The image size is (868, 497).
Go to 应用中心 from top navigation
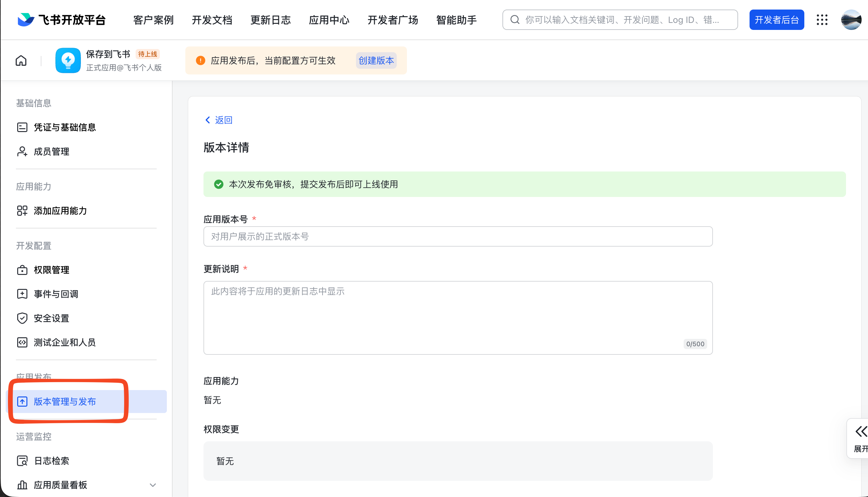(x=329, y=20)
